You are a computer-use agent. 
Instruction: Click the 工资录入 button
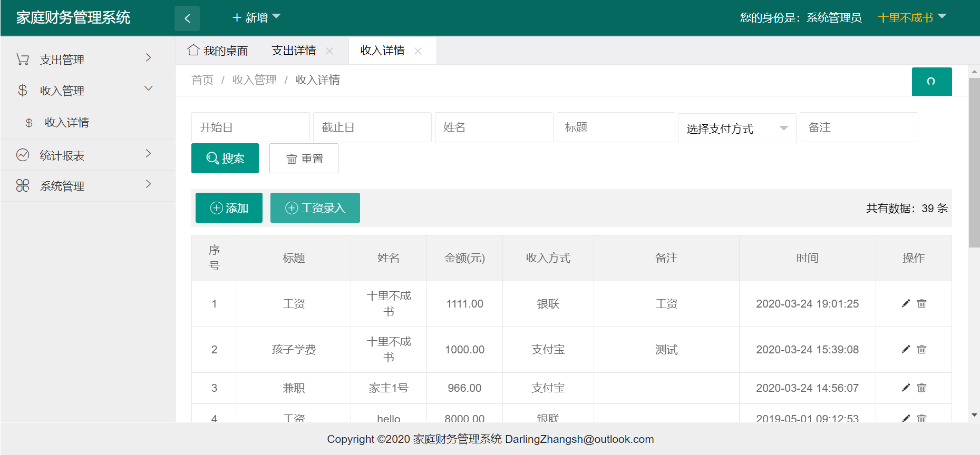click(315, 208)
